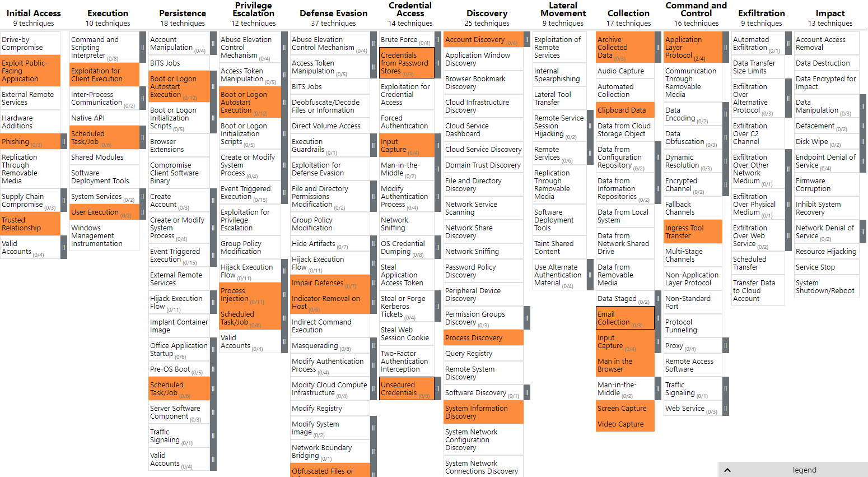Image resolution: width=868 pixels, height=477 pixels.
Task: Select Credentials from Password Stores technique
Action: coord(407,63)
